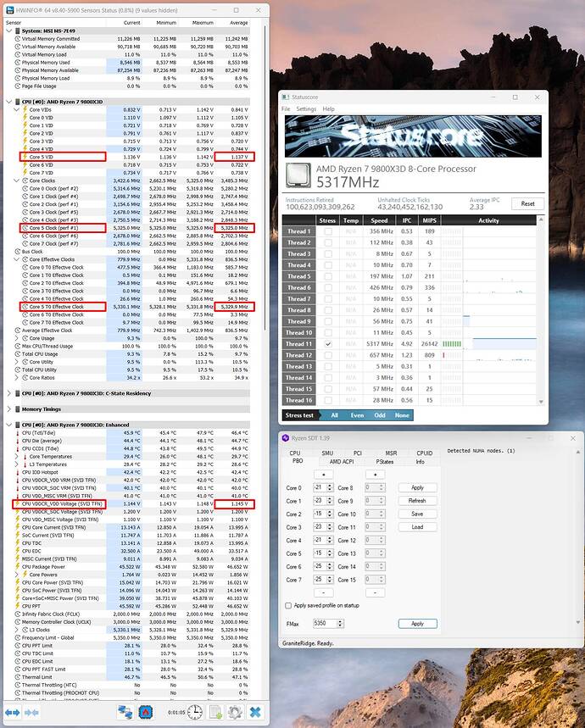The height and width of the screenshot is (728, 585).
Task: Click the clock reset timer icon
Action: [195, 712]
